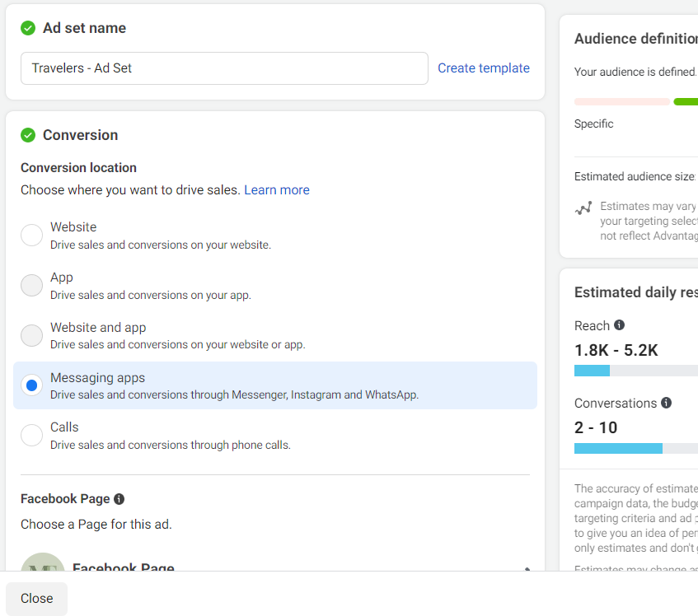This screenshot has height=616, width=698.
Task: Click the Facebook Page profile avatar
Action: (42, 563)
